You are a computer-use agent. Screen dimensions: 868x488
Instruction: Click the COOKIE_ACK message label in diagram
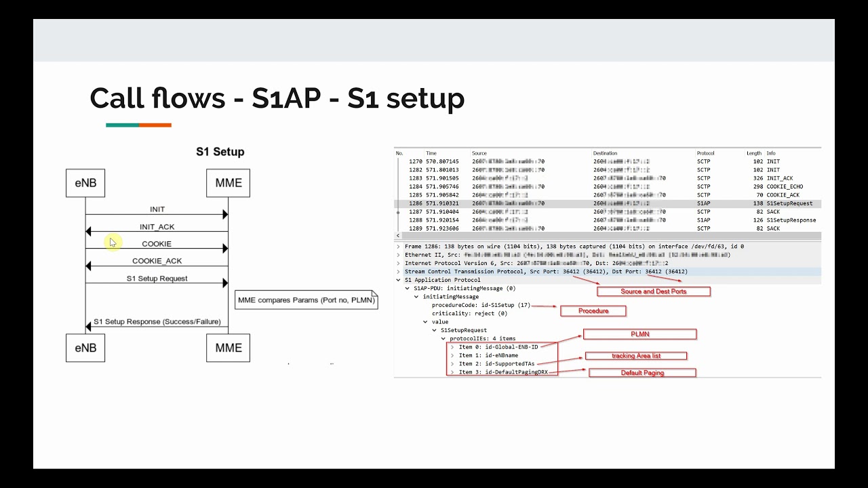(x=157, y=261)
